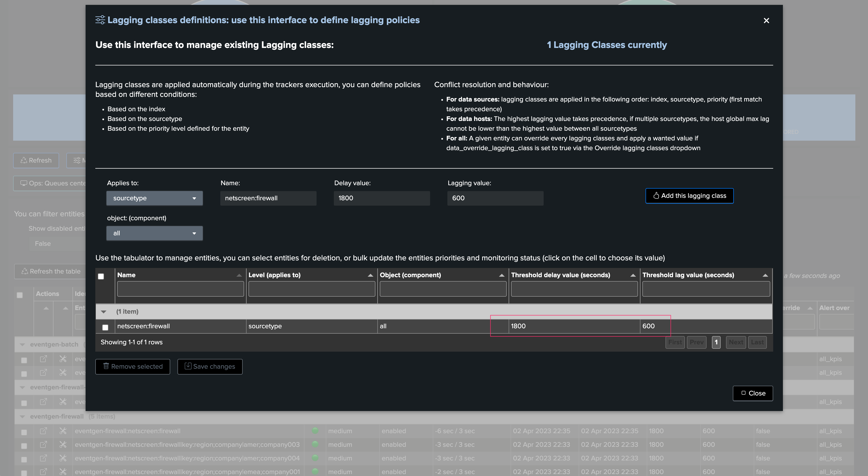Collapse the '(1 item)' group row
Image resolution: width=868 pixels, height=476 pixels.
coord(103,312)
